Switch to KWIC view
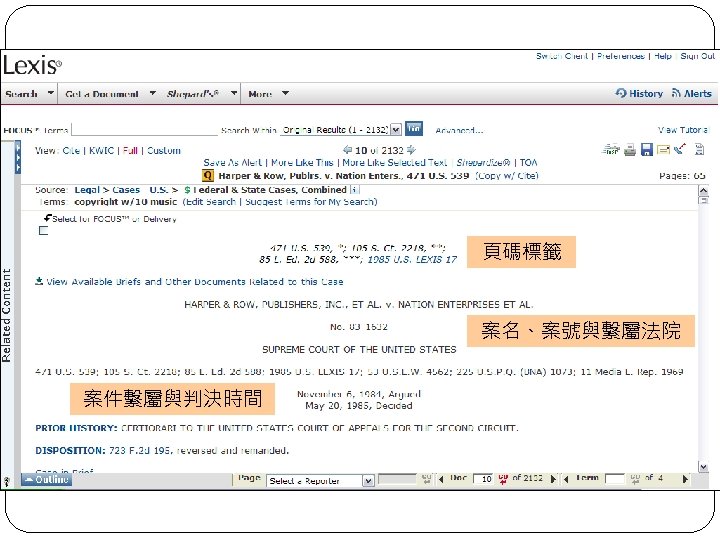Viewport: 720px width, 540px height. pos(101,150)
